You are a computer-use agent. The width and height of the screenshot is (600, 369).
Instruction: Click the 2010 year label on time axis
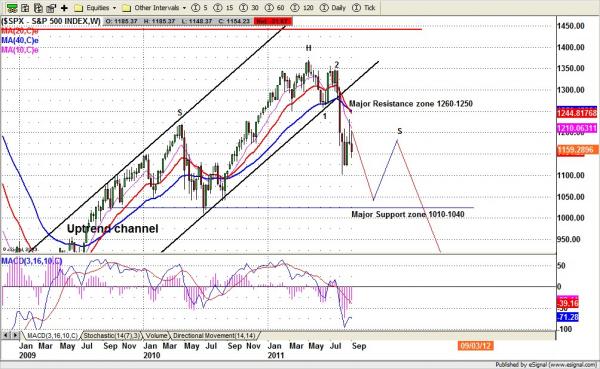(152, 355)
